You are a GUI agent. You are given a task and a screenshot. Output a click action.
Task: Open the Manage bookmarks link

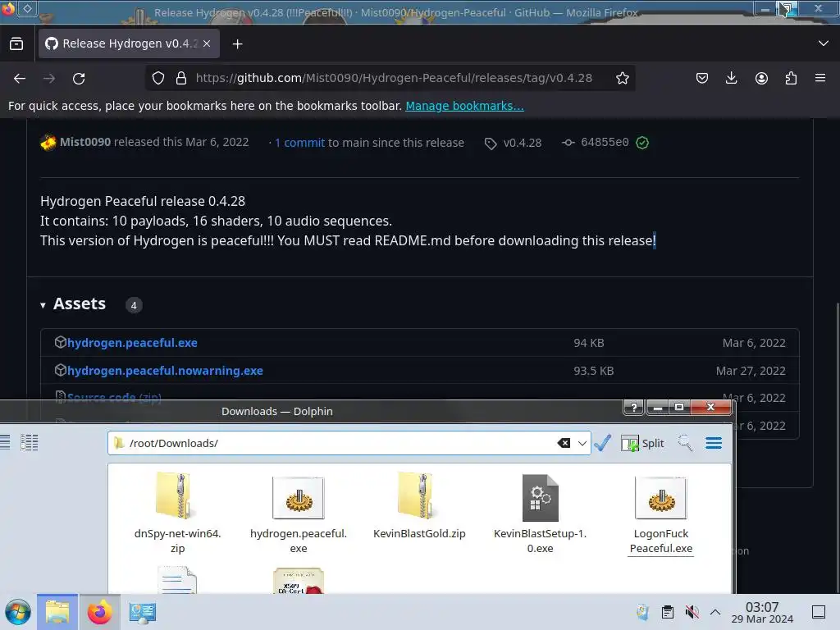pos(464,106)
